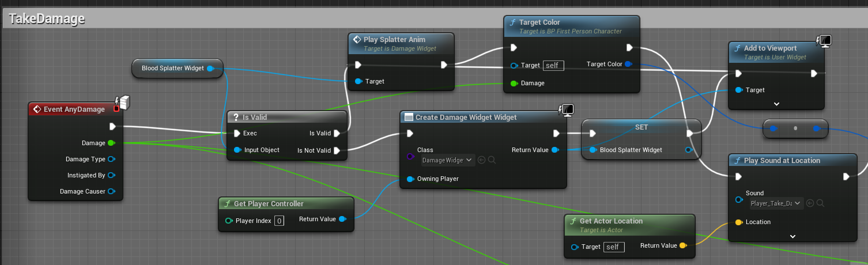Click the purple Class pin on Create Widget
Screen dimensions: 868x265
pos(410,156)
